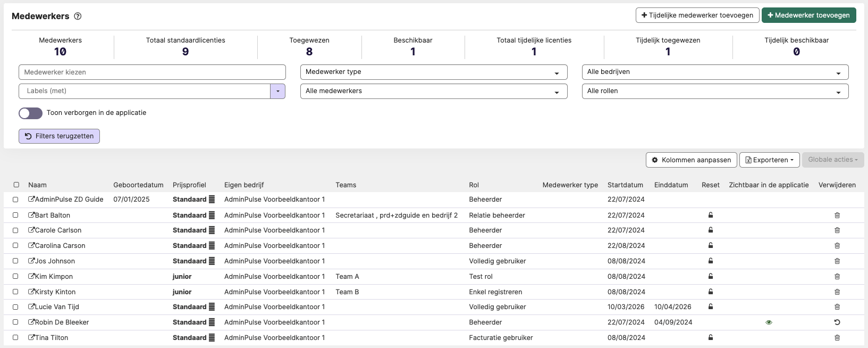Sort by the Startdatum column header
868x348 pixels.
click(x=625, y=185)
